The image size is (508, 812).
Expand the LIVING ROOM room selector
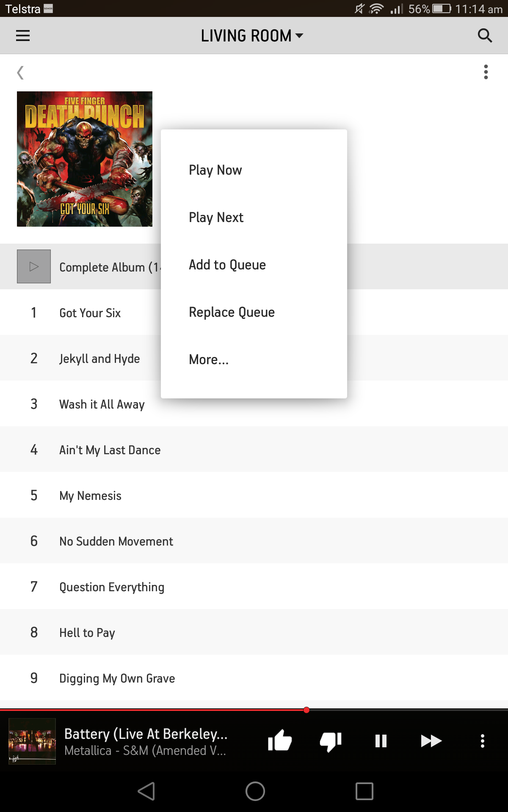[252, 36]
